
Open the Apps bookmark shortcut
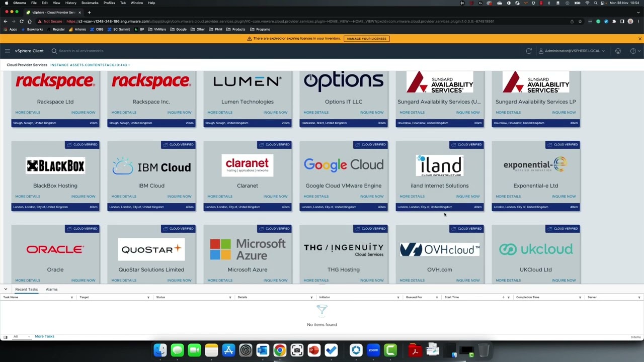11,29
